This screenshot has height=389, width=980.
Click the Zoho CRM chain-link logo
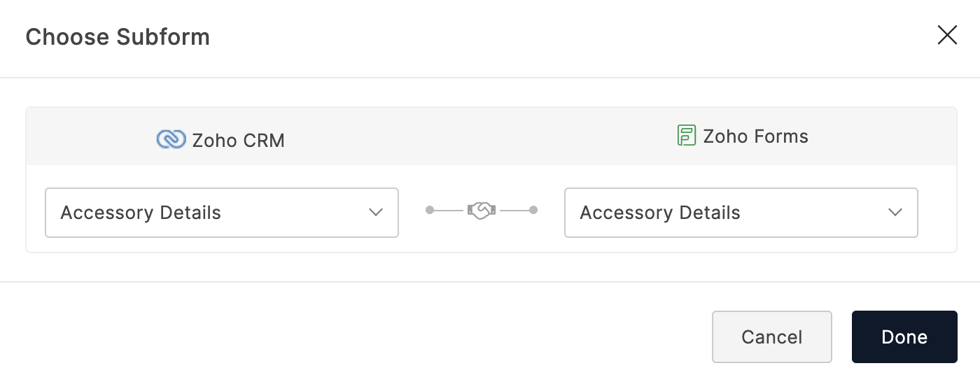point(171,140)
